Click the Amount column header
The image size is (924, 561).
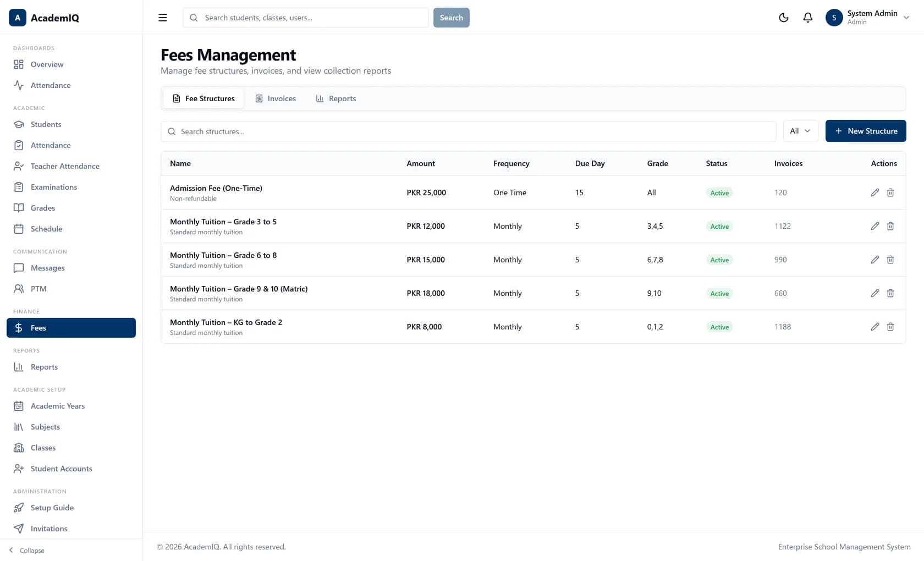point(421,163)
